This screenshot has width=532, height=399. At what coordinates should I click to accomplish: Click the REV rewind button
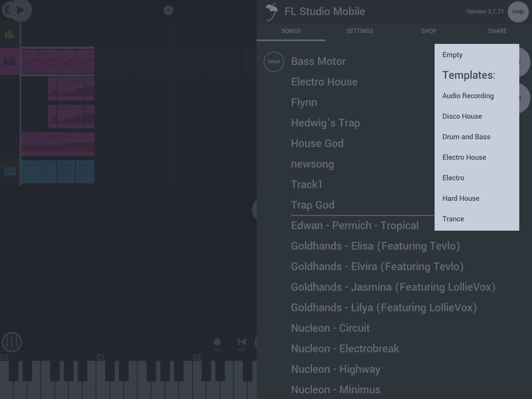point(242,345)
